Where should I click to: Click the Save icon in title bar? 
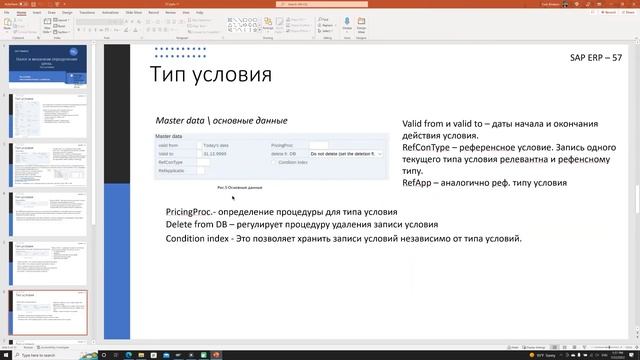[33, 4]
